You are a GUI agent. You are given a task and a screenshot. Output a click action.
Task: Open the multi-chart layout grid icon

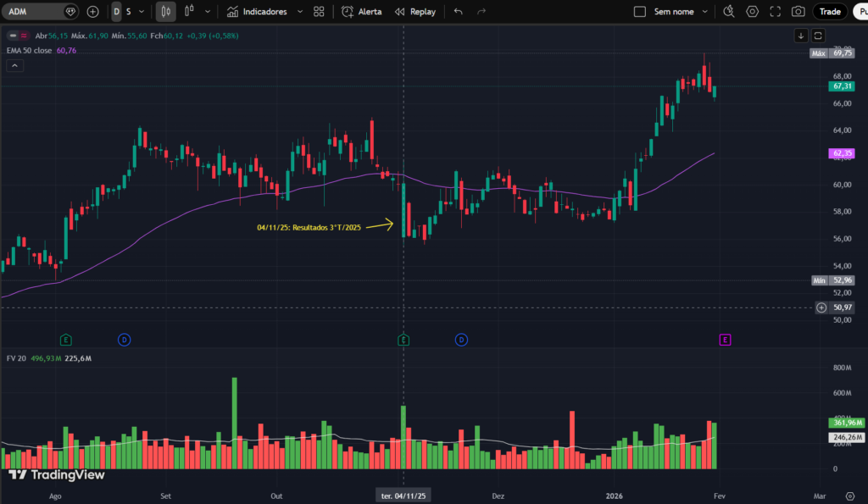[318, 12]
